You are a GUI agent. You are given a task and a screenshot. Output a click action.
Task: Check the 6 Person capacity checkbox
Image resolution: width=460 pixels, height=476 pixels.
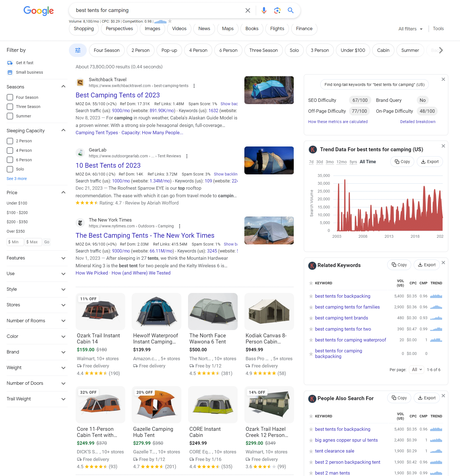click(10, 160)
